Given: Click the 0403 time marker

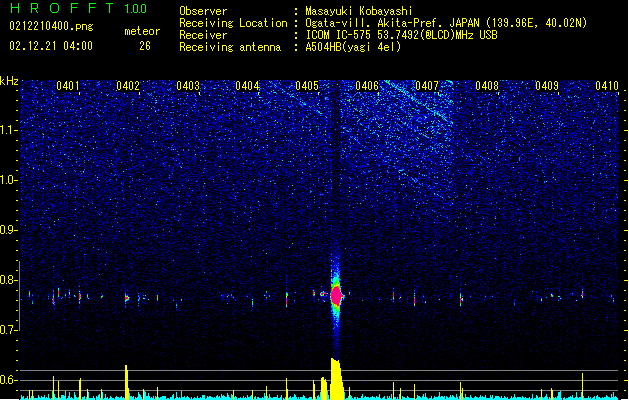Looking at the screenshot, I should point(188,86).
